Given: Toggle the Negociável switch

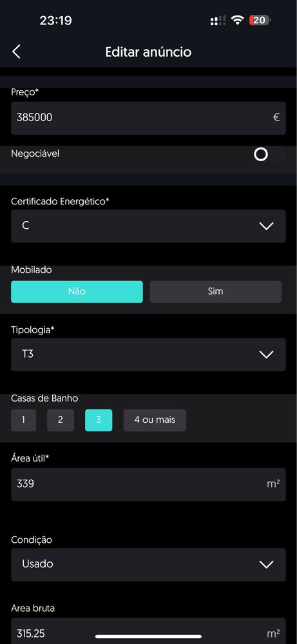Looking at the screenshot, I should point(269,155).
